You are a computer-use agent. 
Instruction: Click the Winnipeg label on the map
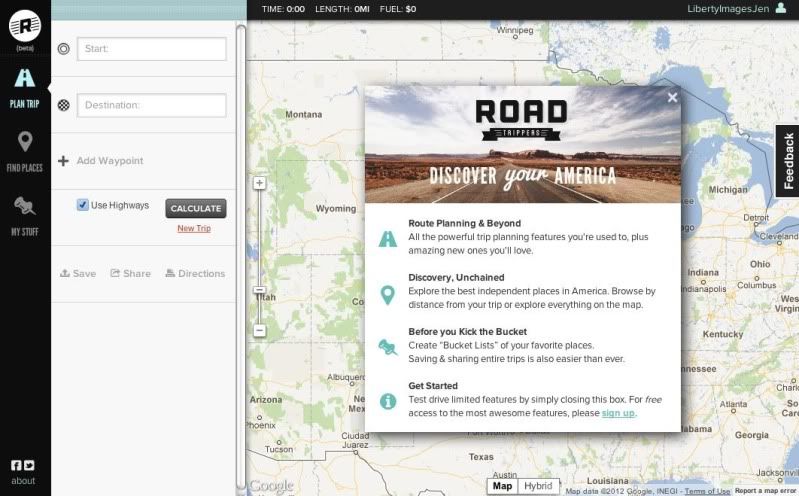(x=515, y=30)
